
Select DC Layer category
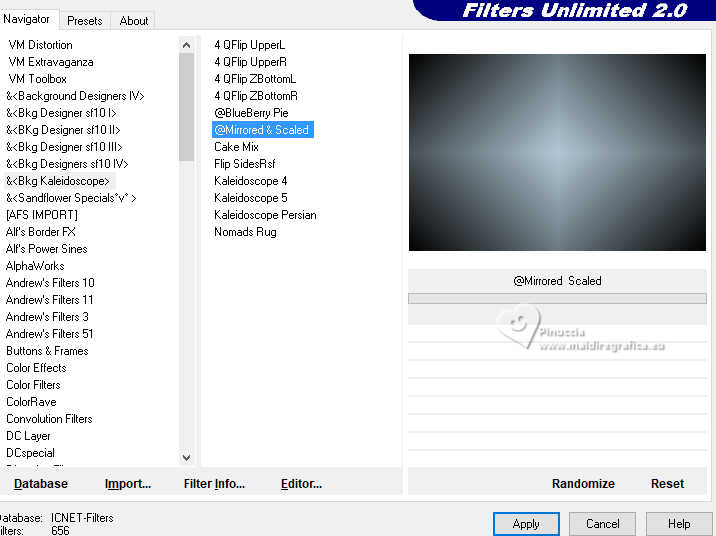click(28, 436)
